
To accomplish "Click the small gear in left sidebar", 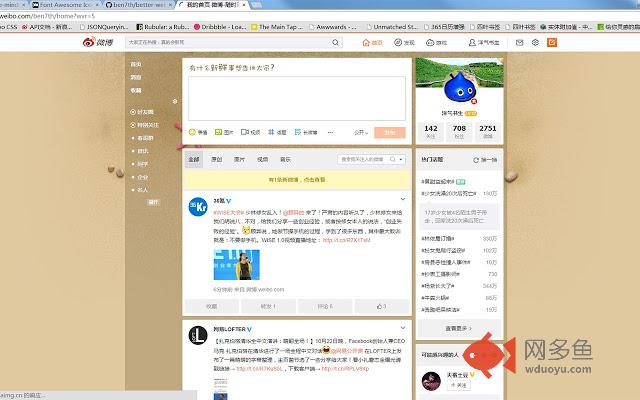I will point(175,101).
